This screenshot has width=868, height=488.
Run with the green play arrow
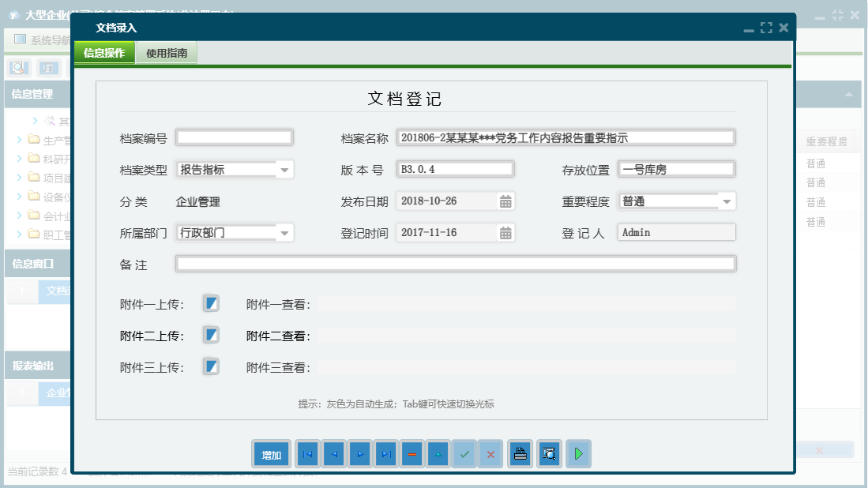pyautogui.click(x=577, y=454)
